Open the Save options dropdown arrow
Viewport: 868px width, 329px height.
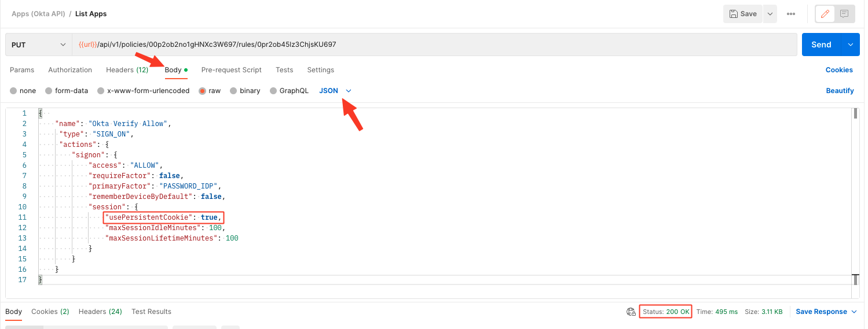[770, 14]
